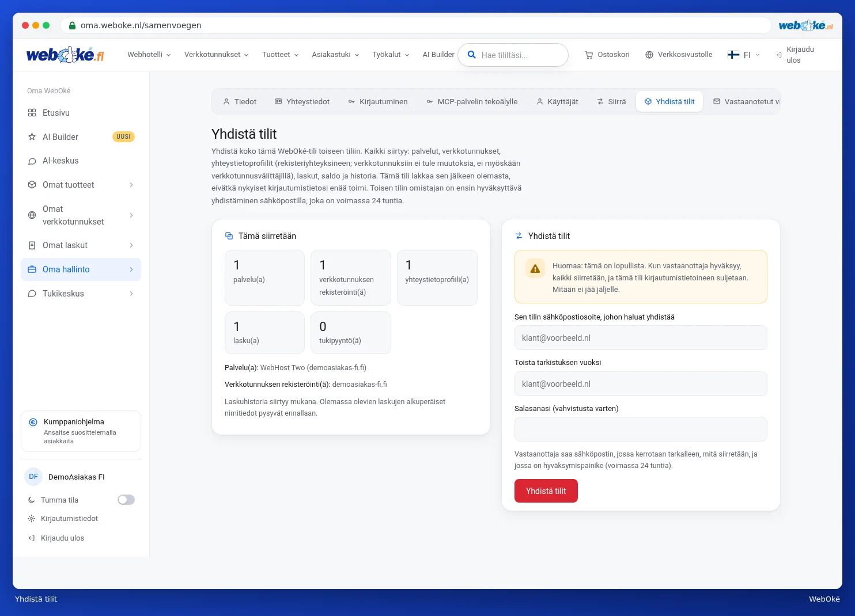Image resolution: width=855 pixels, height=616 pixels.
Task: Switch to the Yhteystiedot tab
Action: (x=302, y=101)
